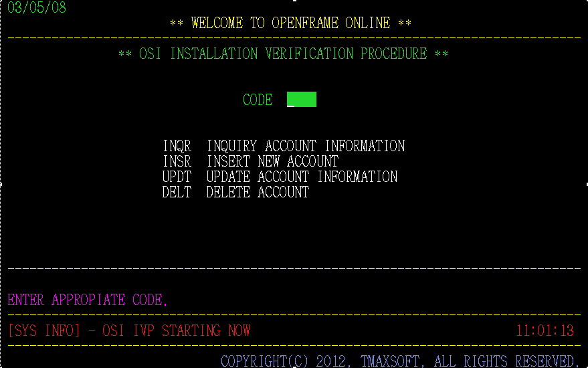Click INSERT NEW ACCOUNT description
The image size is (588, 368).
pos(272,161)
